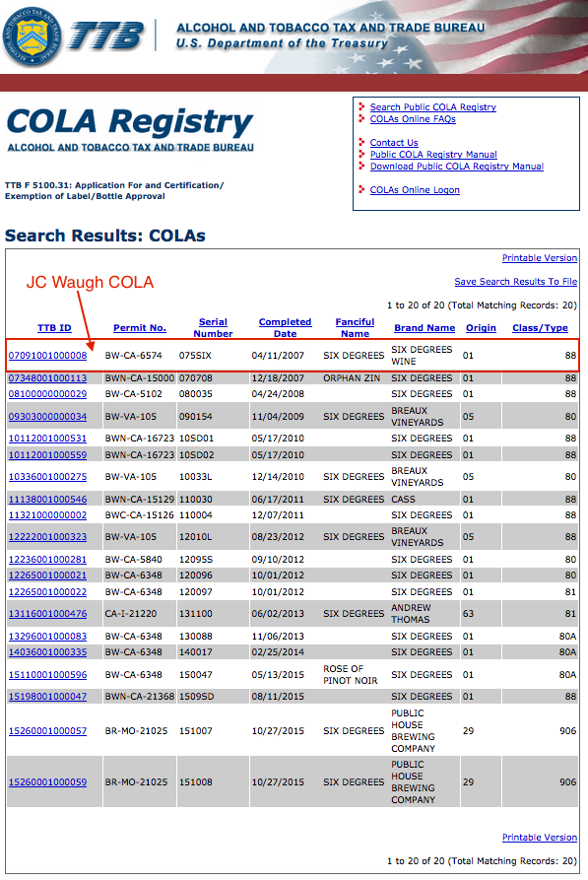Open TTB ID 11138001000546

47,499
